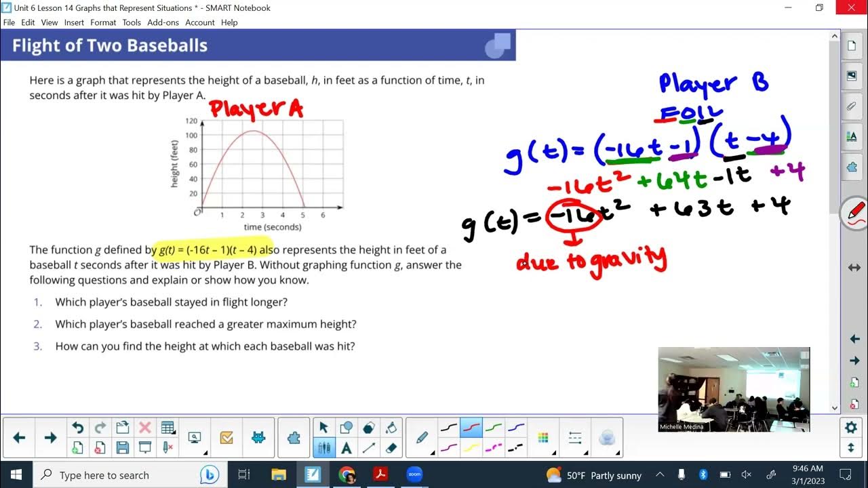Open the add-ons puzzle piece toolbar button

(294, 438)
